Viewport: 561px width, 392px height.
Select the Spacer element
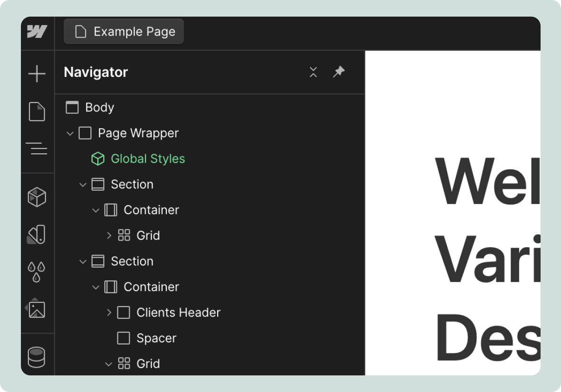(x=156, y=338)
